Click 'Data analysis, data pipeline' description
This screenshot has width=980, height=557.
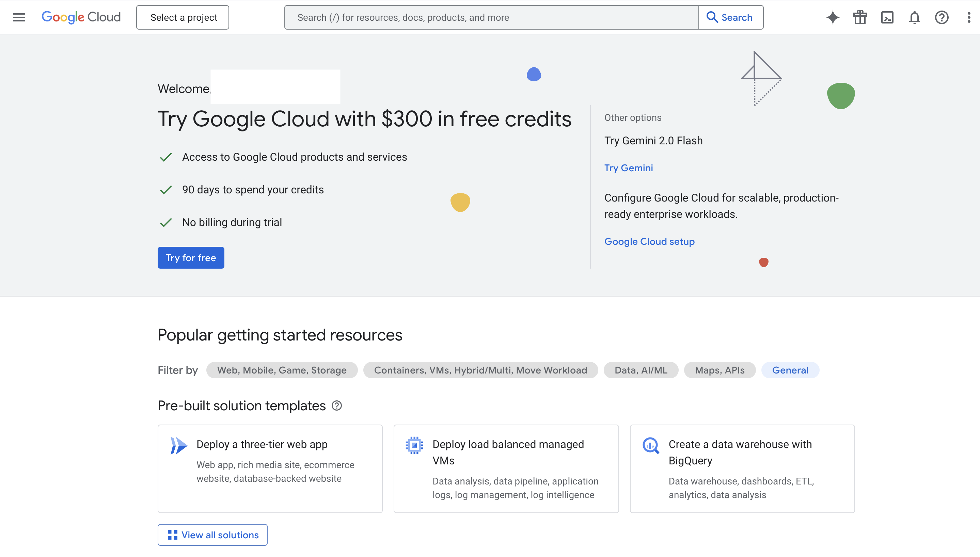coord(516,488)
